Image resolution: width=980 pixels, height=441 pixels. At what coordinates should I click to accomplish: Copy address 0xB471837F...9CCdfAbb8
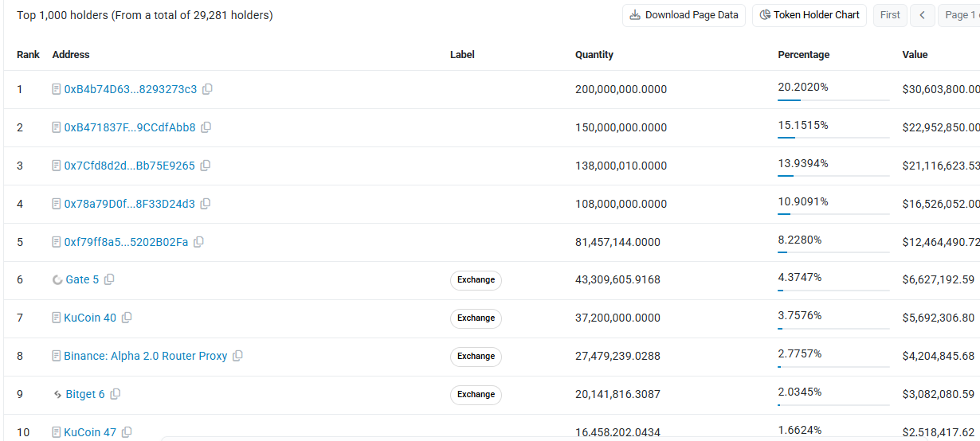click(x=206, y=127)
